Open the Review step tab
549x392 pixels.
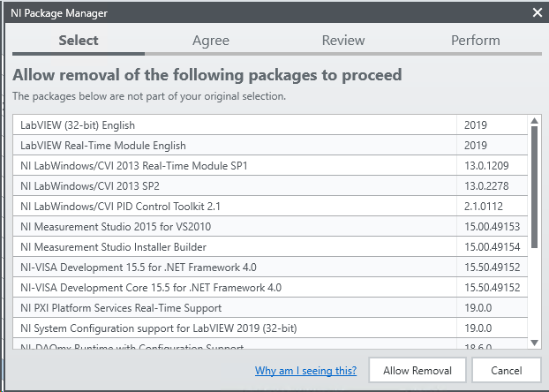pos(343,41)
